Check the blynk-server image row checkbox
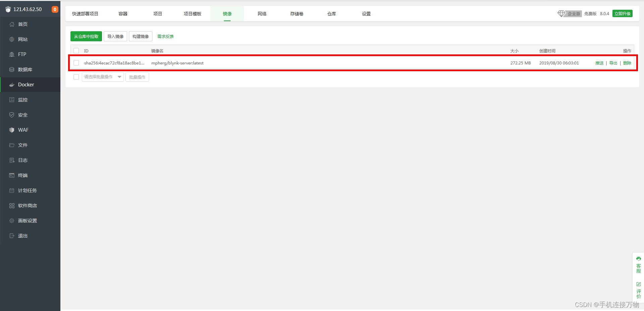 pos(76,63)
